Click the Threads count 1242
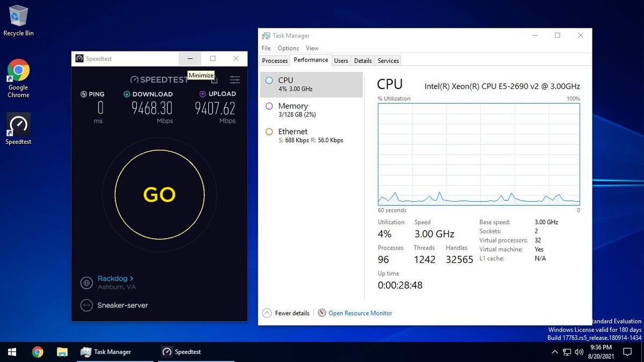The width and height of the screenshot is (644, 362). pyautogui.click(x=424, y=260)
